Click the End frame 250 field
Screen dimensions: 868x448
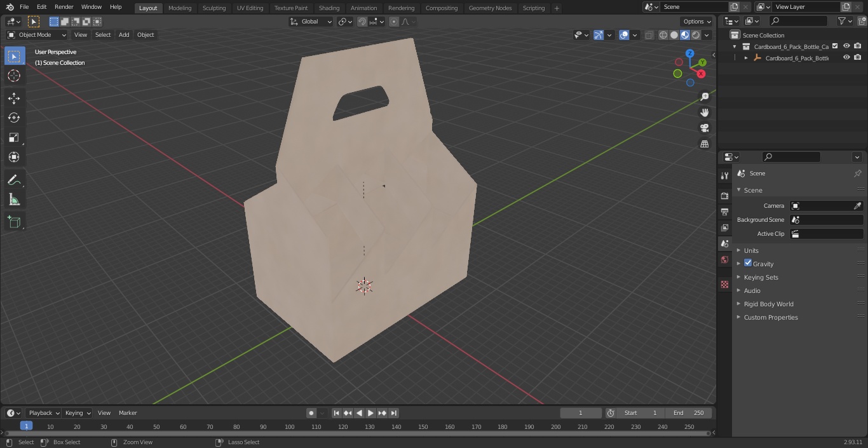pyautogui.click(x=688, y=413)
